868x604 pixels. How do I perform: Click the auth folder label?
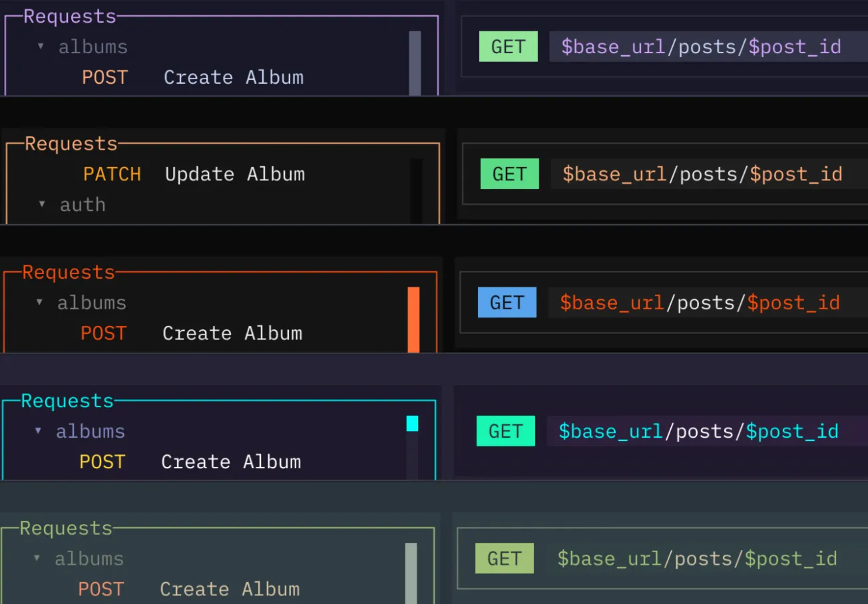pyautogui.click(x=83, y=205)
